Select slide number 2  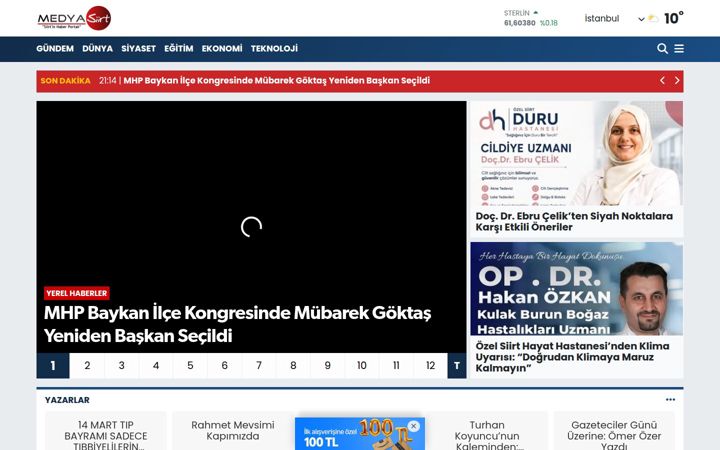click(87, 366)
